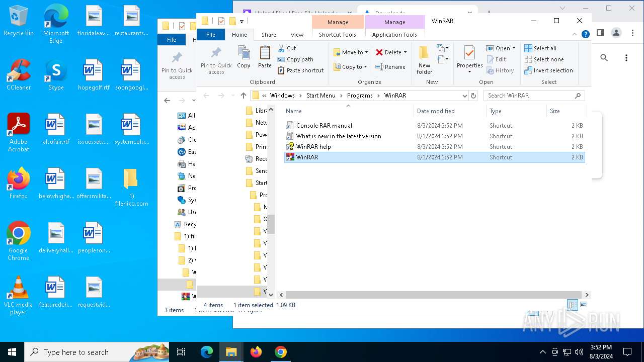Click the Windows Start button
The image size is (644, 362).
pyautogui.click(x=12, y=352)
